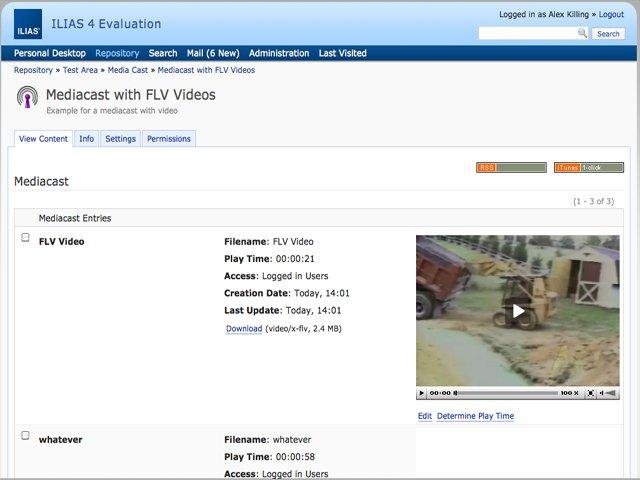Open Mail (6 New) menu item
This screenshot has width=640, height=480.
click(213, 53)
